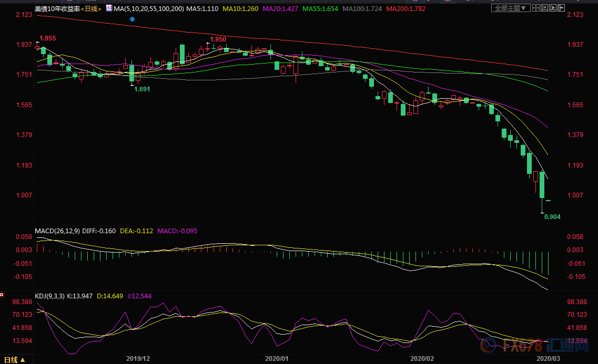
Task: Expand the 日线 ▲ period menu
Action: [x=15, y=359]
